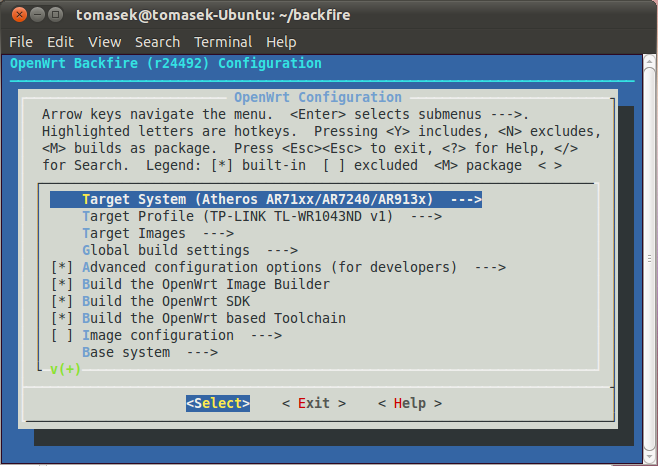
Task: Open the Help menu in menu bar
Action: pyautogui.click(x=281, y=42)
